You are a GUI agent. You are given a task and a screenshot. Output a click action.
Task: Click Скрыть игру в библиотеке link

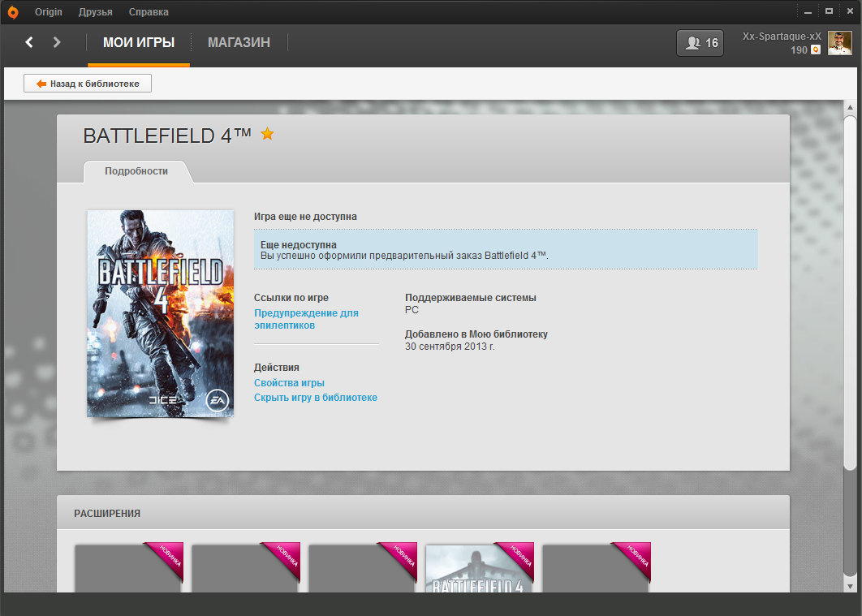pyautogui.click(x=316, y=398)
